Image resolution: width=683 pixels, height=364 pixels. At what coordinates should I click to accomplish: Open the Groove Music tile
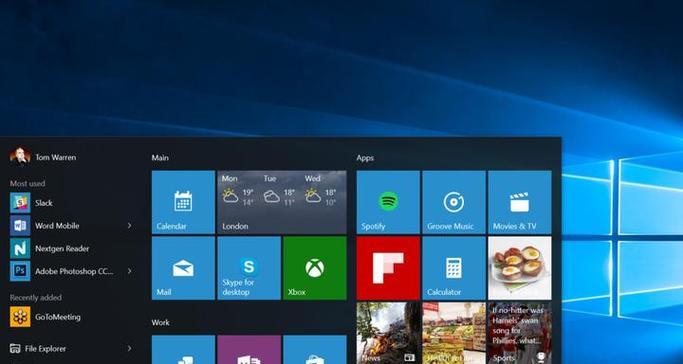[454, 202]
